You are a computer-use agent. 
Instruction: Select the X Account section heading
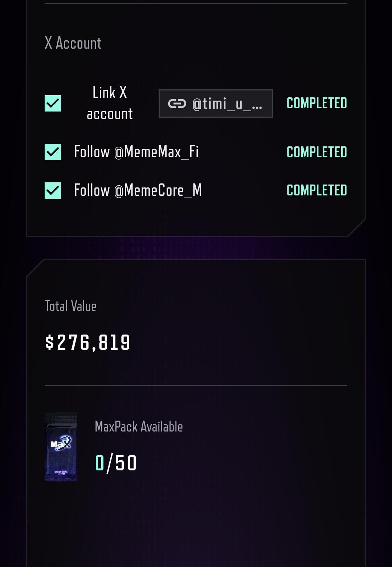pos(73,43)
